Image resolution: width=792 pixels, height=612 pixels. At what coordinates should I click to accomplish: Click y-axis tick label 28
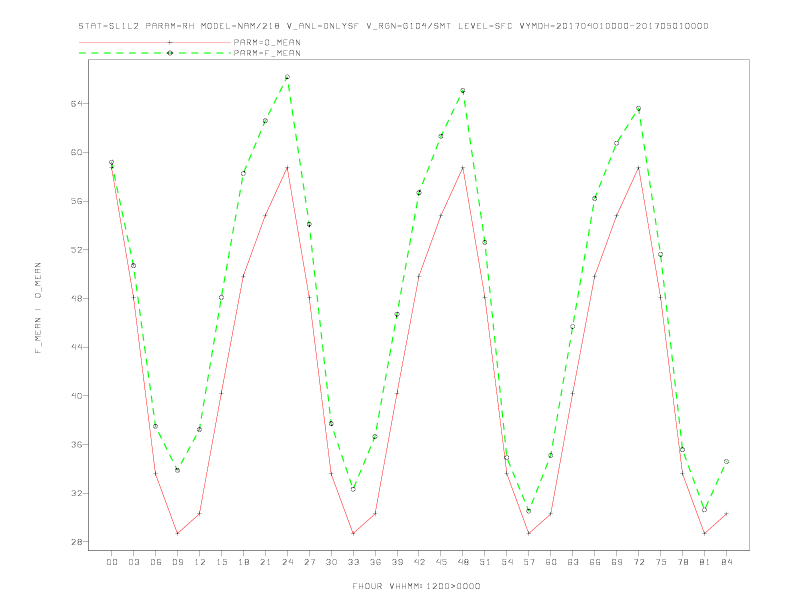[x=79, y=542]
